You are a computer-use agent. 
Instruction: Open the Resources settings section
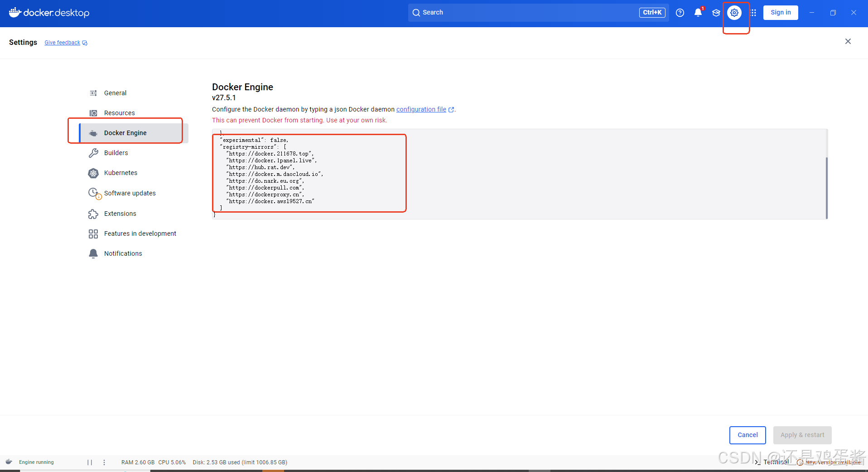(119, 112)
